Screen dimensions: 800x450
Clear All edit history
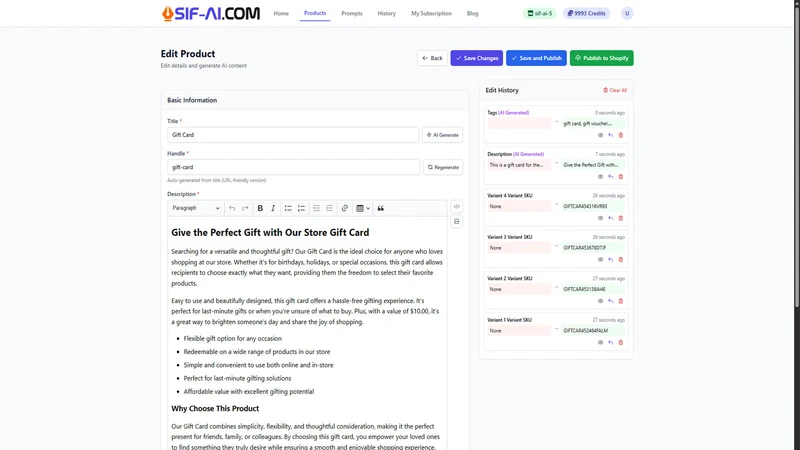[x=615, y=90]
